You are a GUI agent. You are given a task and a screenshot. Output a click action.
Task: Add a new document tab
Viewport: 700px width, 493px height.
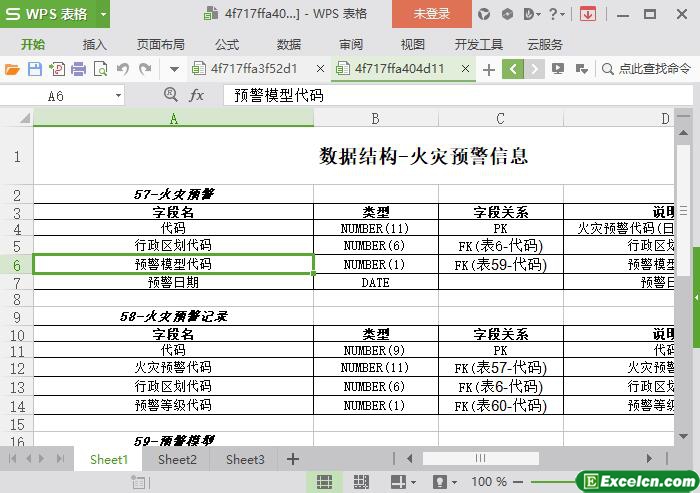click(x=489, y=69)
